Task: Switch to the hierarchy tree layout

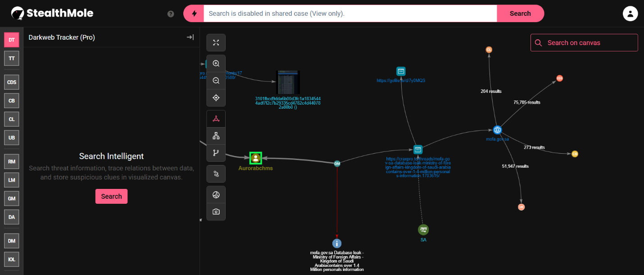Action: [216, 136]
